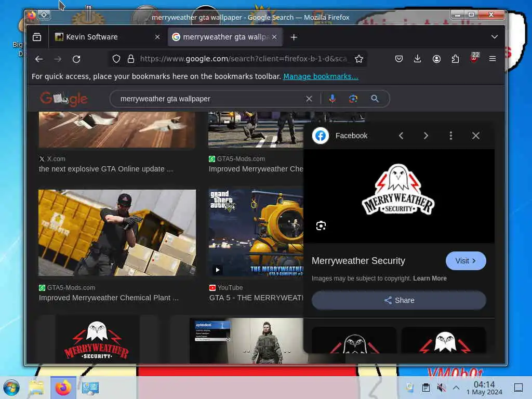Focus the Google search input field
This screenshot has height=399, width=532.
210,99
